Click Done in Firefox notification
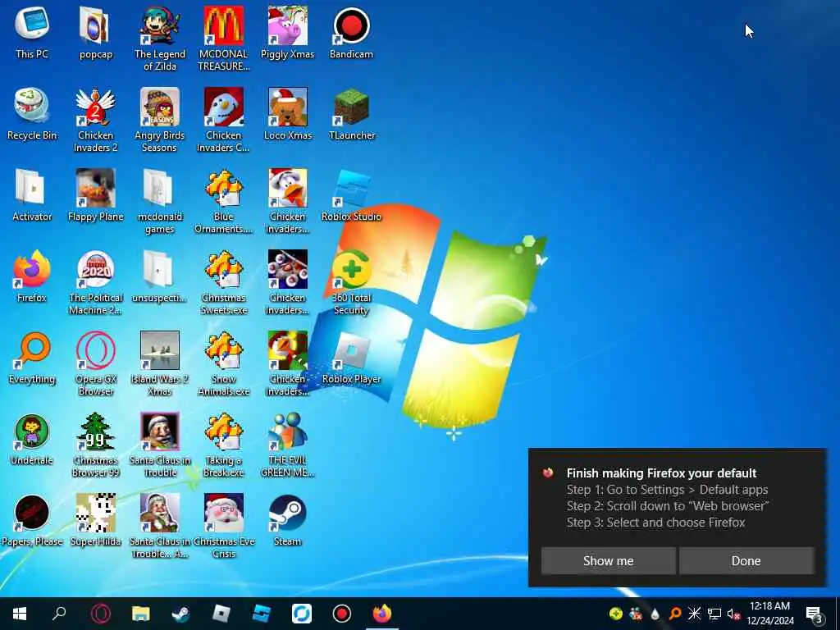This screenshot has width=840, height=630. [x=746, y=561]
